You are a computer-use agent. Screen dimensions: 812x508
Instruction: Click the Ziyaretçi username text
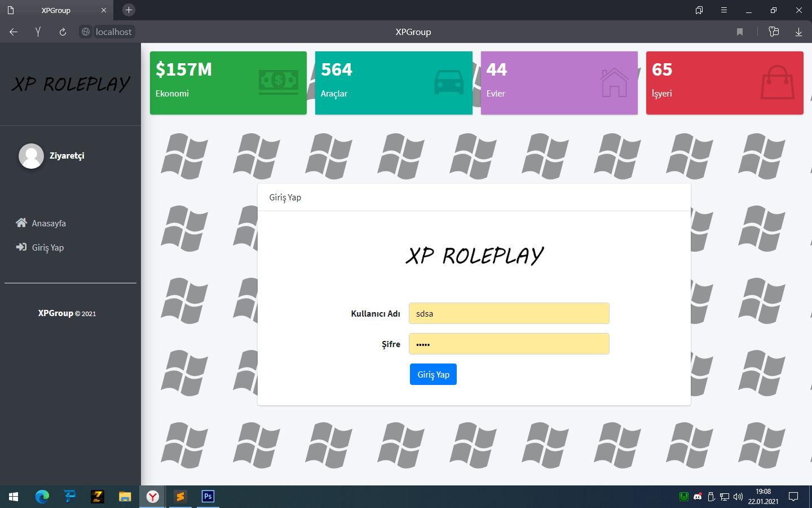pos(67,156)
